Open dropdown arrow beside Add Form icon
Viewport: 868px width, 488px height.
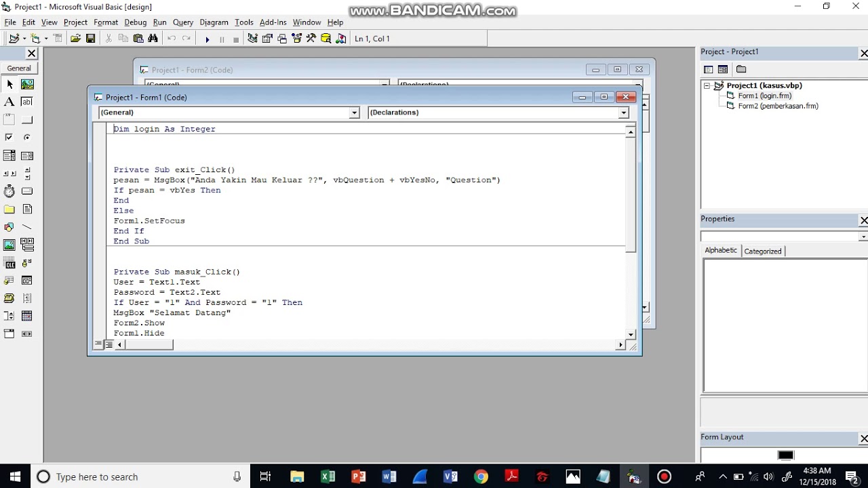pos(46,39)
